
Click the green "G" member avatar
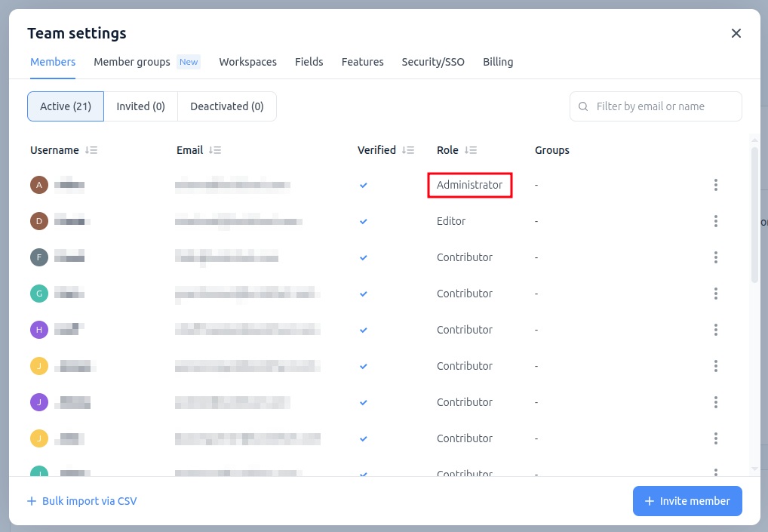pos(38,293)
